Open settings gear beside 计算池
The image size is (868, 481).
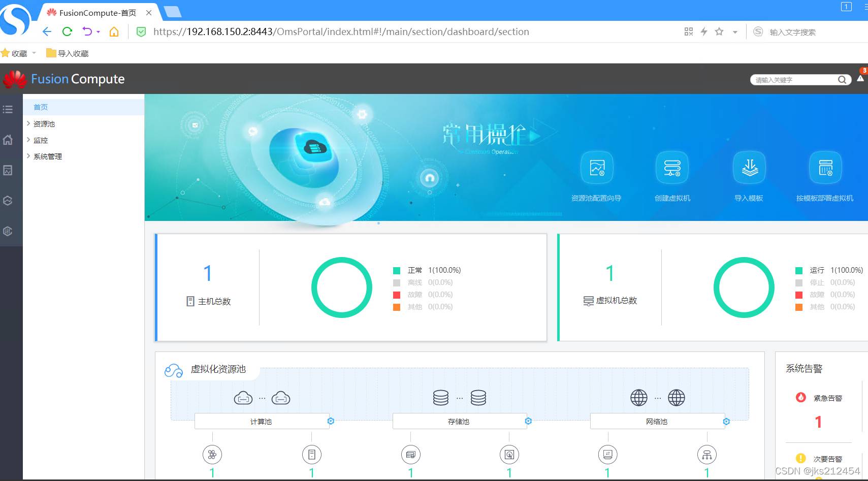(x=331, y=421)
